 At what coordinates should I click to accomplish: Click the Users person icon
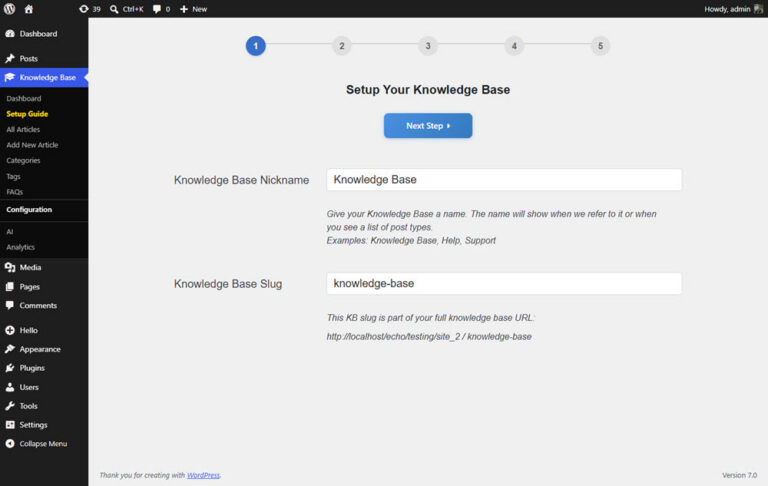tap(10, 387)
